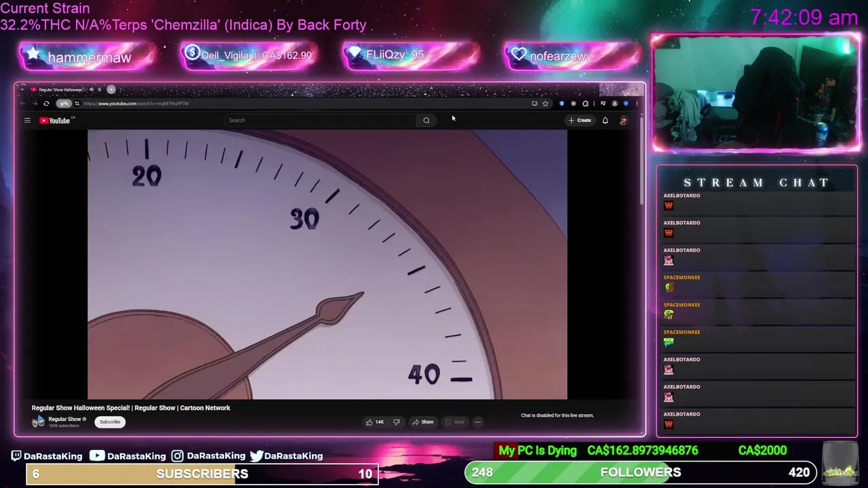Go forward in the browser
868x488 pixels.
[34, 104]
